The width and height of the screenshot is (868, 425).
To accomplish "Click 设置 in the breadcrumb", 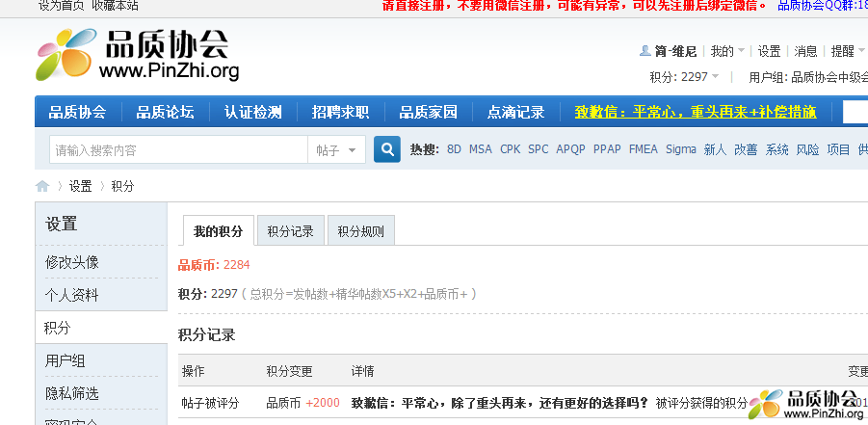I will pyautogui.click(x=80, y=186).
